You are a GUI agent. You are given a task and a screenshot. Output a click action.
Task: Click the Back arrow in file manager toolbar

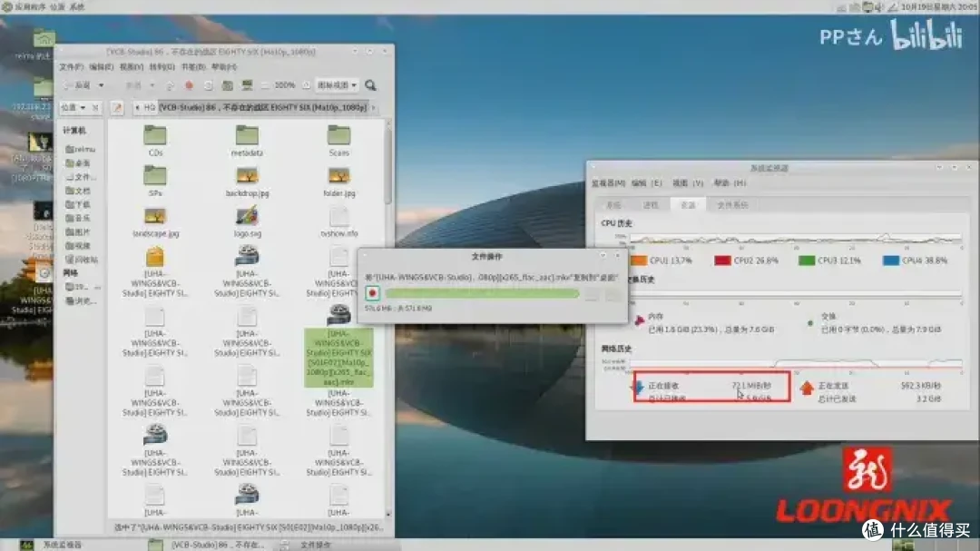click(76, 85)
